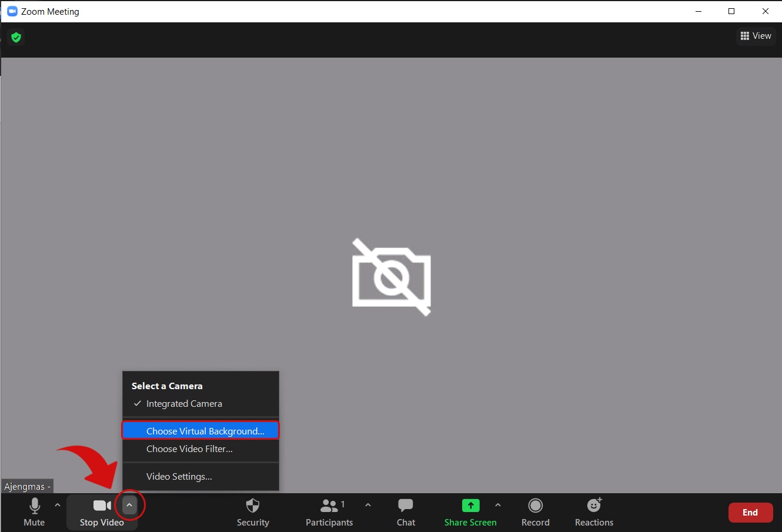
Task: Stop the video camera
Action: click(102, 511)
